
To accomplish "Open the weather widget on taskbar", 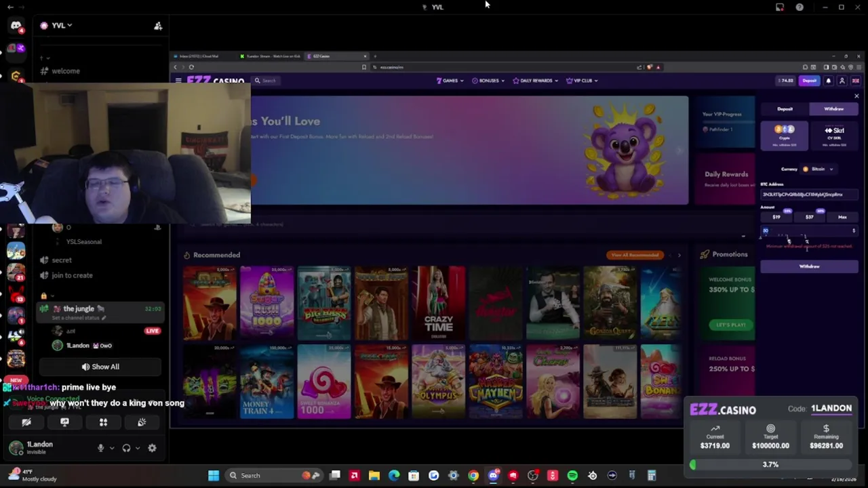I will pos(32,475).
